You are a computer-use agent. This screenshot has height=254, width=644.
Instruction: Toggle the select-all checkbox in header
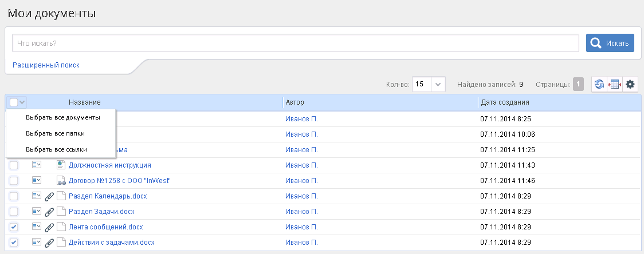(x=14, y=102)
